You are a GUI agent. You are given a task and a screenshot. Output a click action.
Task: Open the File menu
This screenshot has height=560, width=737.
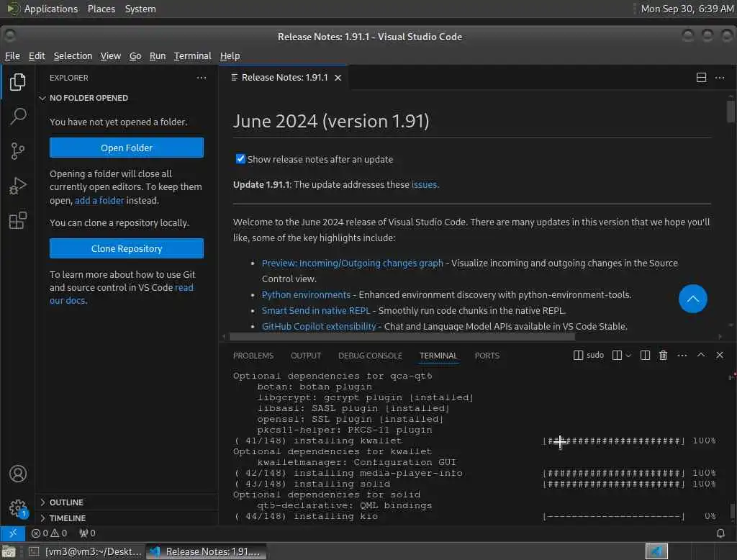(12, 56)
